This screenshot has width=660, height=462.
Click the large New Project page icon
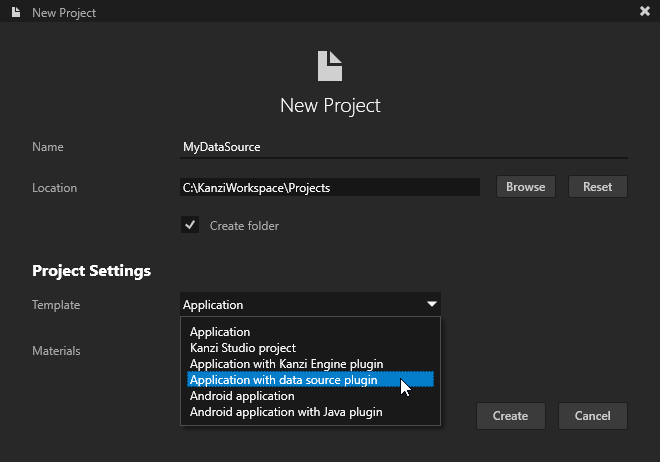pos(330,66)
